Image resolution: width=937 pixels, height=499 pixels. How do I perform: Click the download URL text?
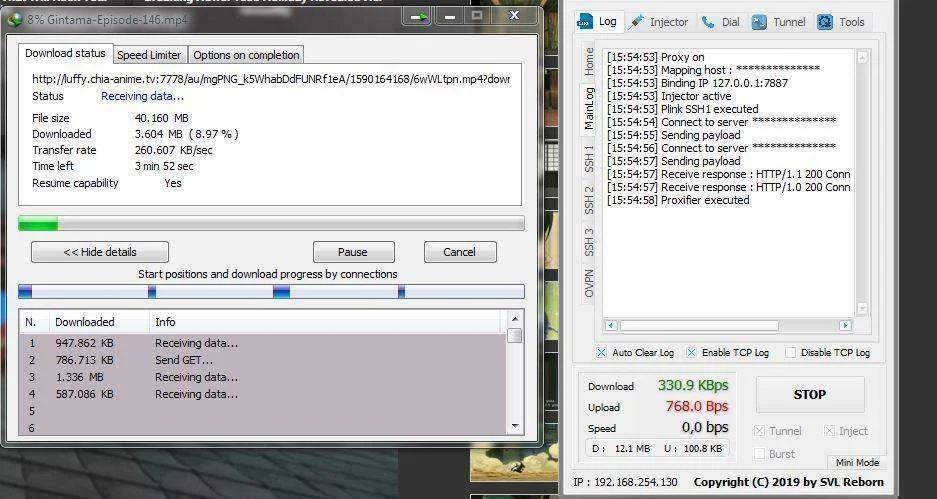coord(271,79)
